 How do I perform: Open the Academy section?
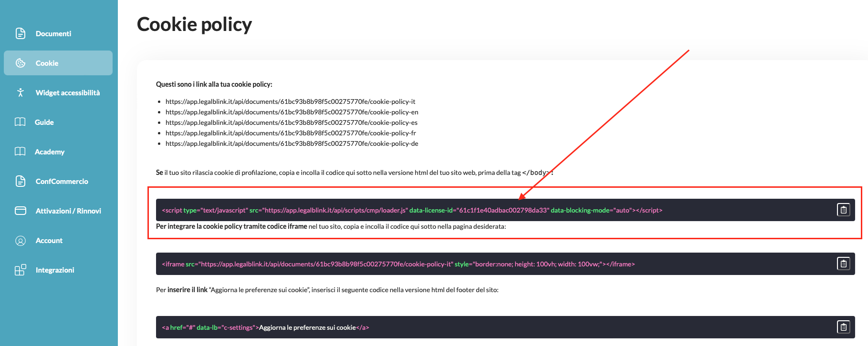[x=50, y=152]
